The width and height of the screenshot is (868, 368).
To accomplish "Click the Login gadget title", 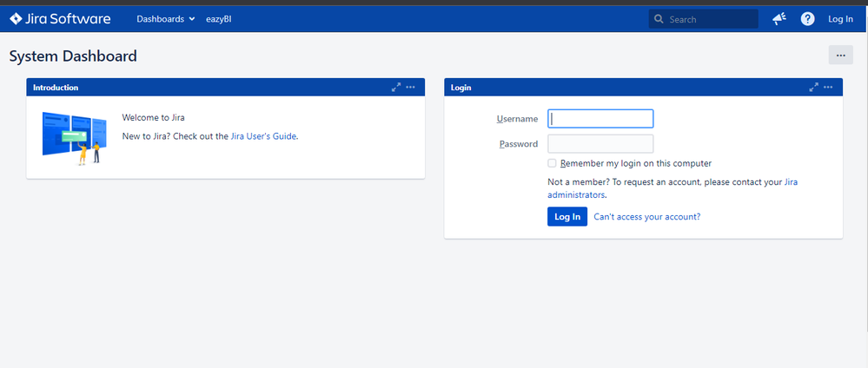I will click(x=461, y=88).
